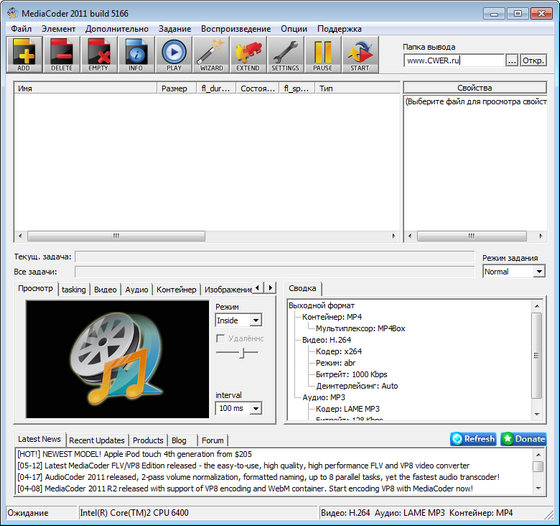Screen dimensions: 560x526
Task: Click the Refresh button
Action: coord(473,439)
